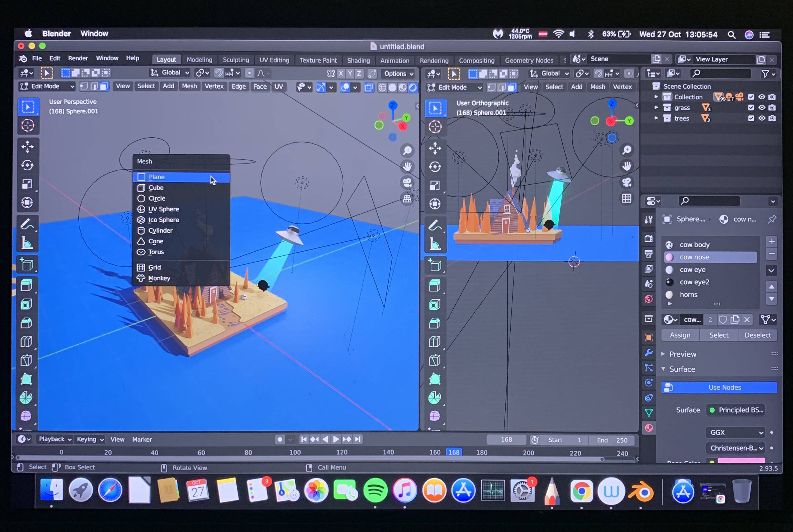Choose Plane from the Mesh menu
This screenshot has height=532, width=793.
181,177
